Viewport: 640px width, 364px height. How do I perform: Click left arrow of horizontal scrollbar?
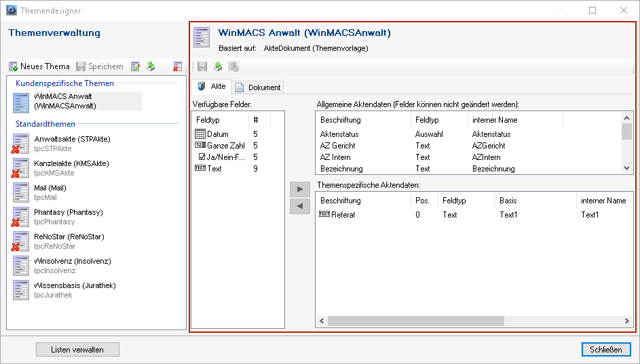pos(322,321)
